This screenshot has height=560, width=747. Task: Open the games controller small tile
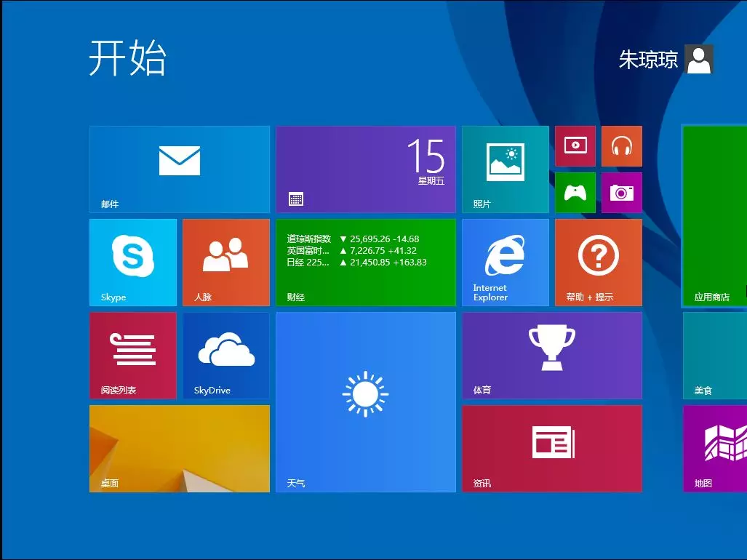point(575,193)
